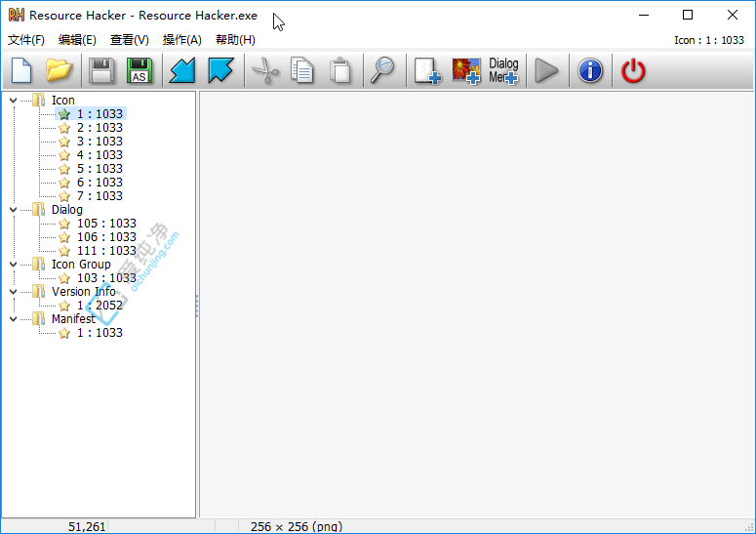Select manifest resource 1 : 1033
This screenshot has width=756, height=534.
pyautogui.click(x=99, y=333)
